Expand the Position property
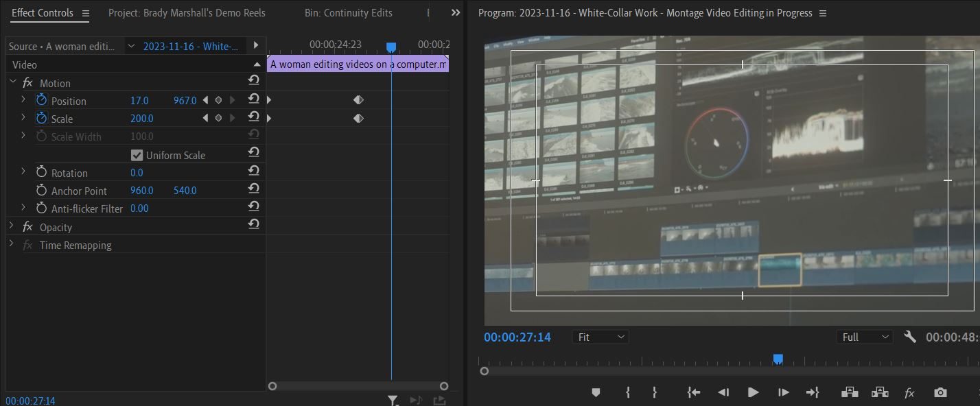Screen dimensions: 980x406 (23, 100)
